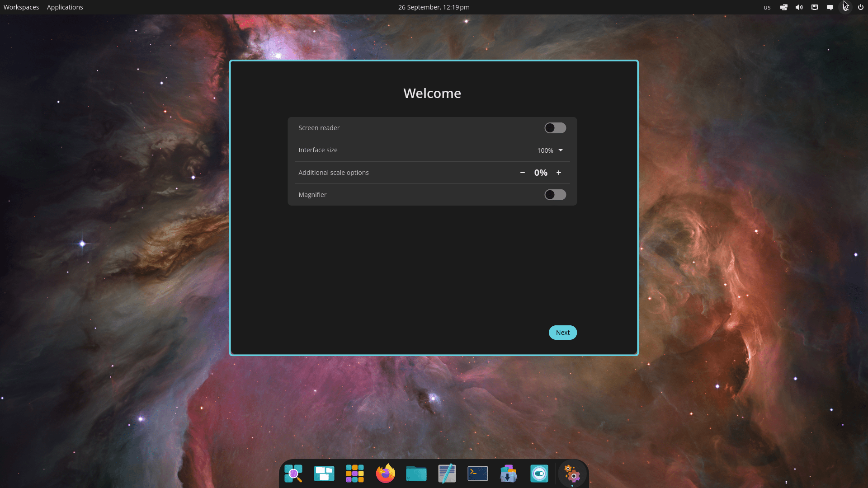The image size is (868, 488).
Task: Open Firefox from the dock
Action: (x=385, y=474)
